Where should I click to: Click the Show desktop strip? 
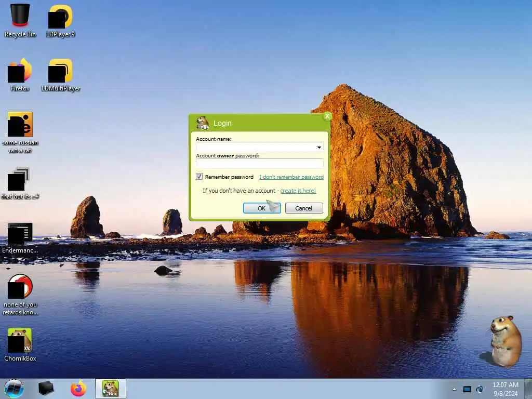tap(528, 389)
